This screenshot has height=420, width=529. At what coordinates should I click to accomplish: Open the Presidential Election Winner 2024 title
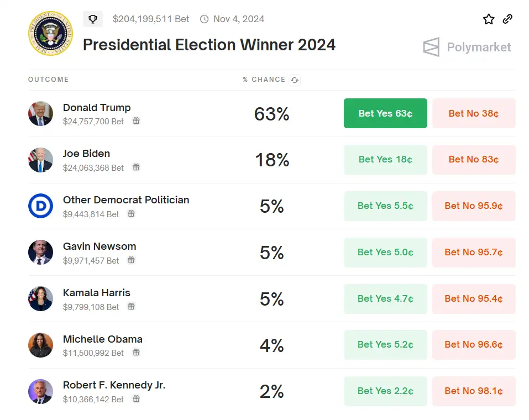tap(209, 45)
